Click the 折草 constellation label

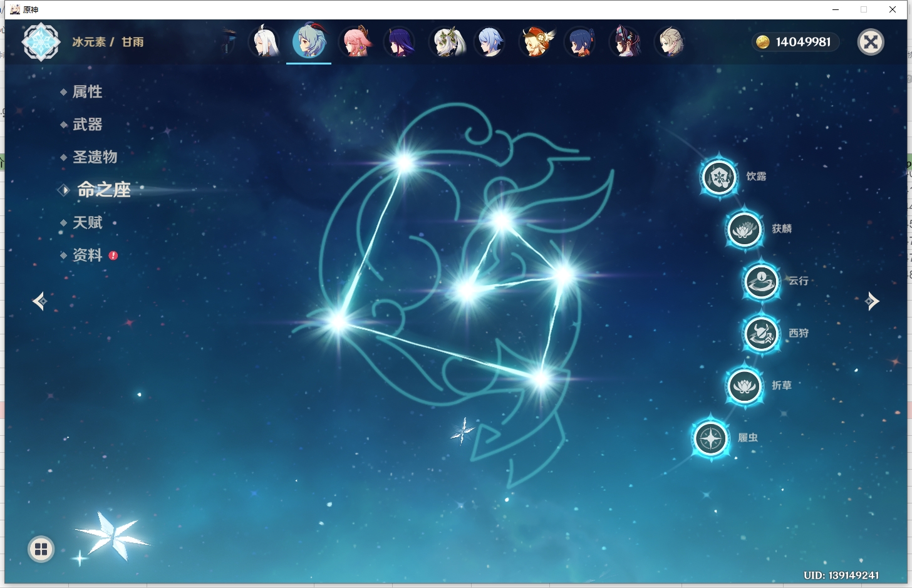(782, 385)
